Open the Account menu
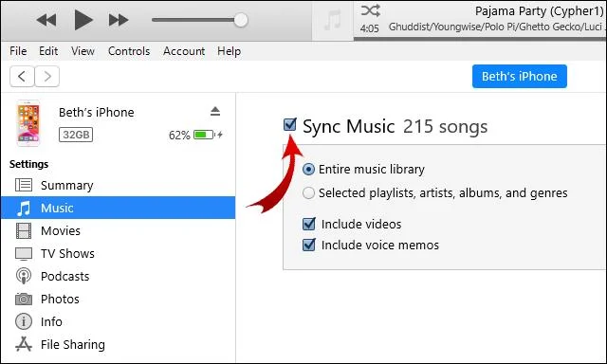This screenshot has height=364, width=607. [x=184, y=51]
